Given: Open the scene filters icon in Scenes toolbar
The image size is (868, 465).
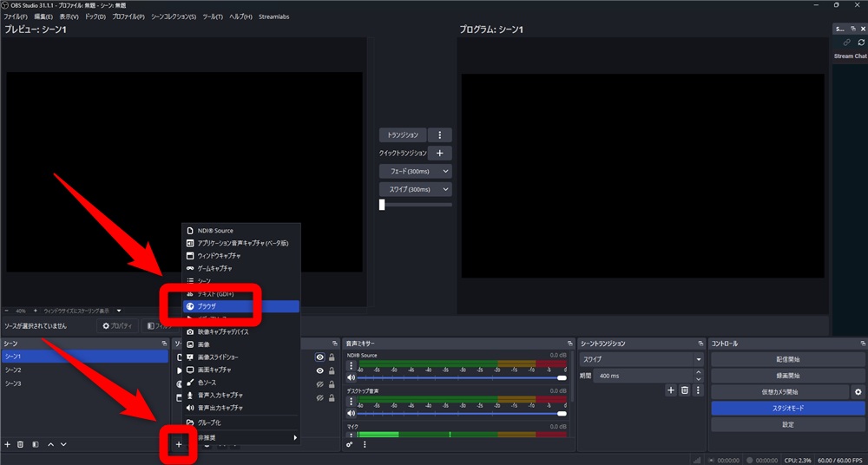Looking at the screenshot, I should point(36,444).
